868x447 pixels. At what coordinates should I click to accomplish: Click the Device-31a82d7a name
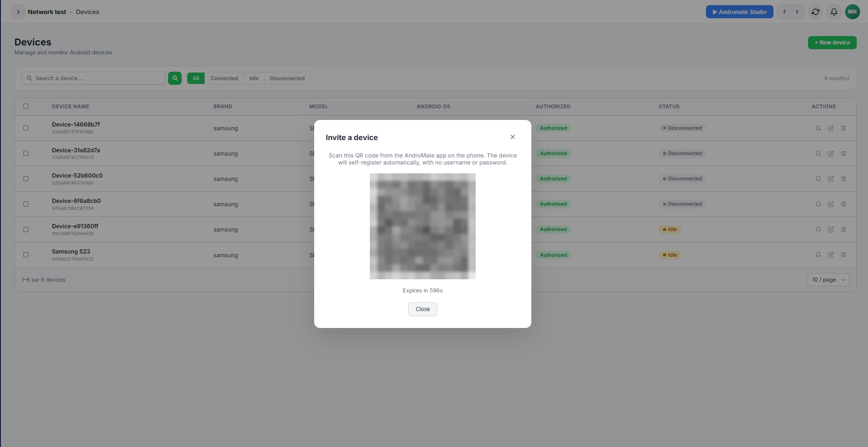tap(76, 150)
